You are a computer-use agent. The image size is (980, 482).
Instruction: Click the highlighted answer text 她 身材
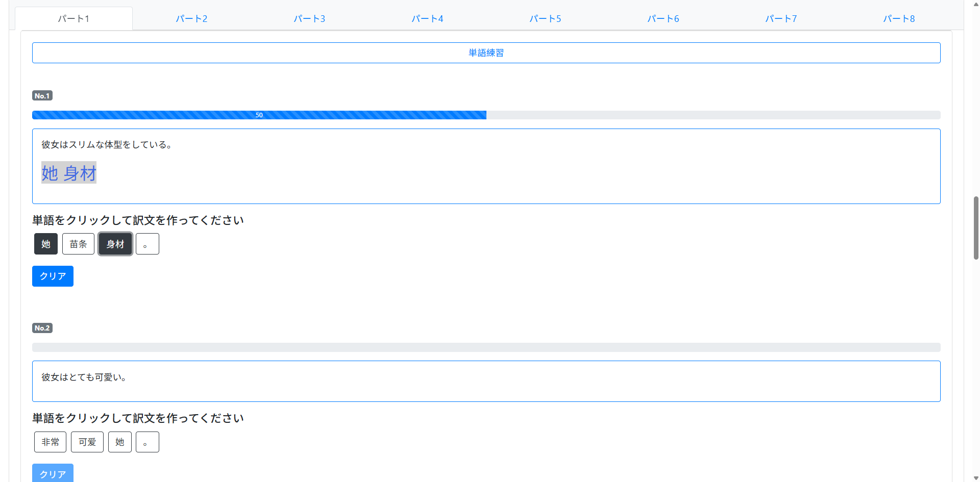[x=69, y=173]
